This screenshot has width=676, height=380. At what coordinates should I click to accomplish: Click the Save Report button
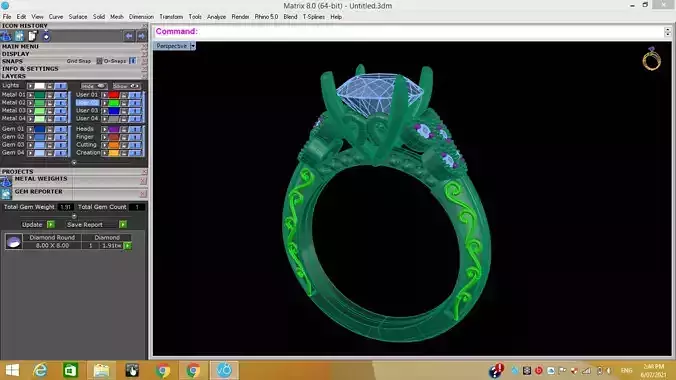pos(84,225)
